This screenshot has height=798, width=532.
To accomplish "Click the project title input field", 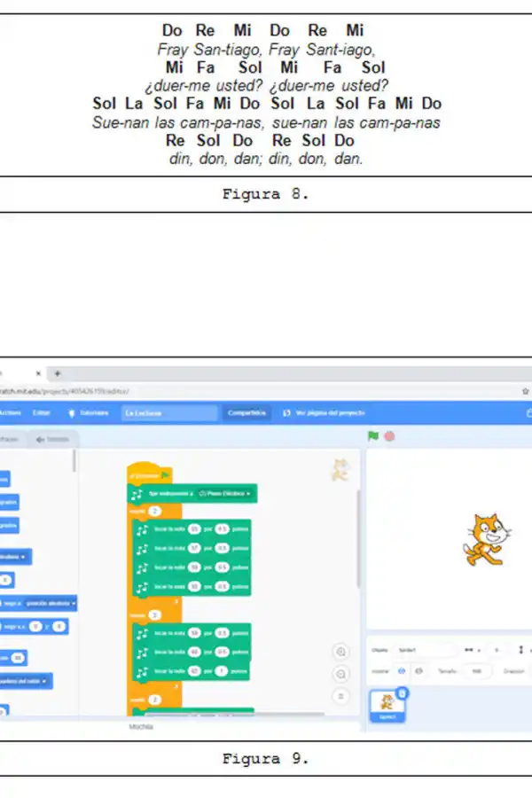I will [x=168, y=413].
